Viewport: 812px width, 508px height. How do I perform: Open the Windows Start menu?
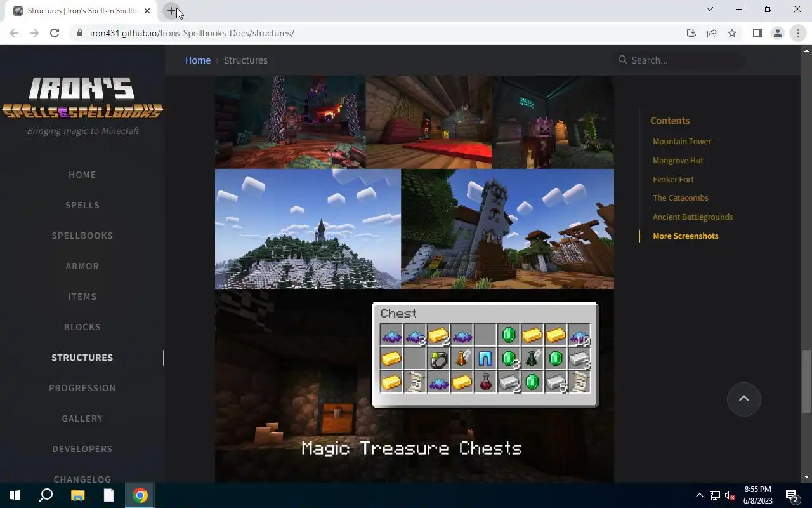pyautogui.click(x=15, y=495)
